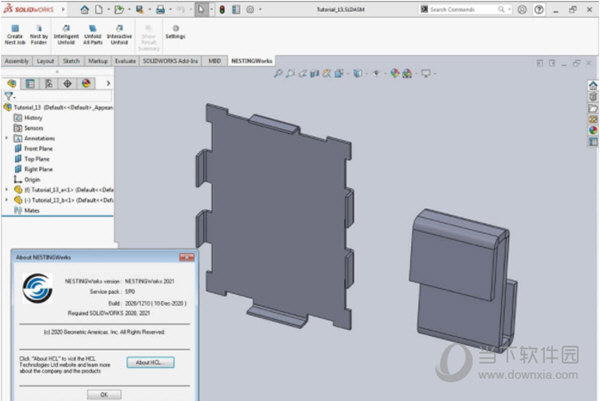The width and height of the screenshot is (600, 401).
Task: Click the Apply Scene icon in the viewport toolbar
Action: click(x=407, y=73)
